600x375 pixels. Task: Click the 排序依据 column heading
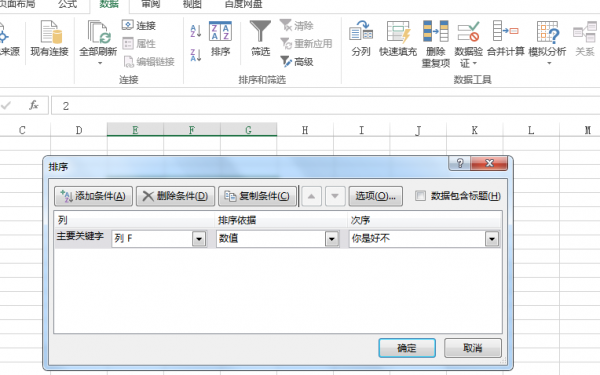point(237,220)
